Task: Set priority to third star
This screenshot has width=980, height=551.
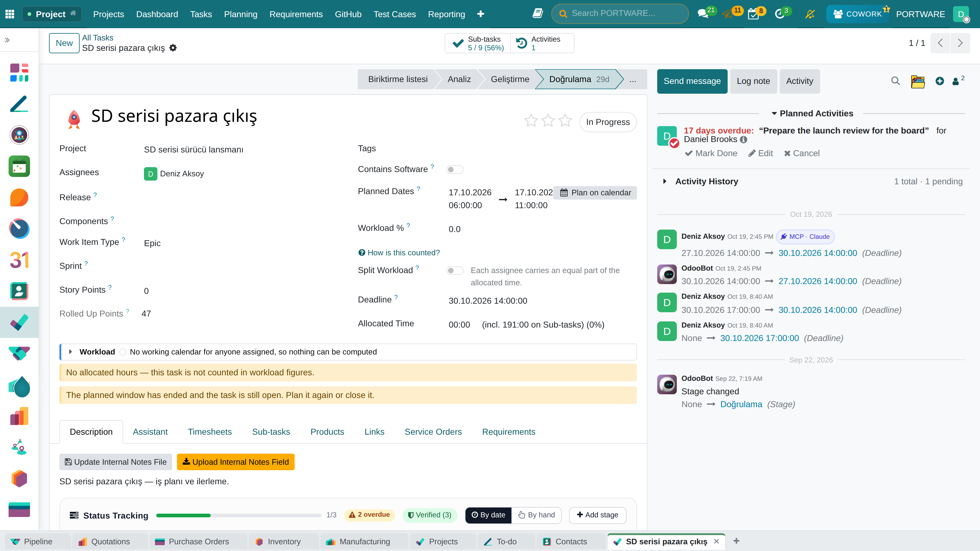Action: [x=565, y=121]
